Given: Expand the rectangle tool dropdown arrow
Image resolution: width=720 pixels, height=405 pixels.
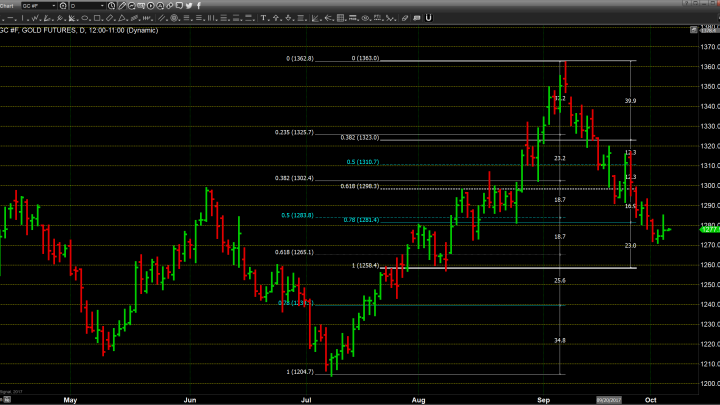Looking at the screenshot, I should 102,20.
